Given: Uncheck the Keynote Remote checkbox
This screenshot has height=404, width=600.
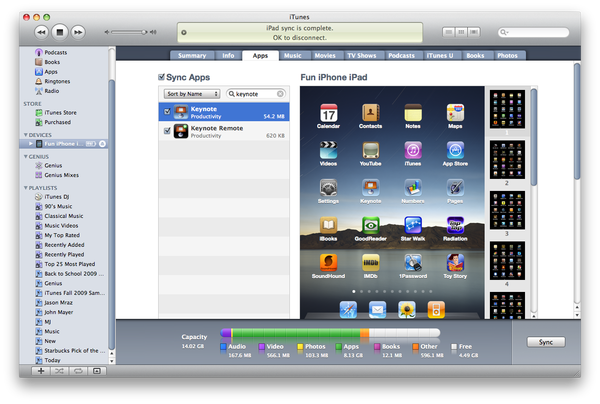Looking at the screenshot, I should 167,131.
